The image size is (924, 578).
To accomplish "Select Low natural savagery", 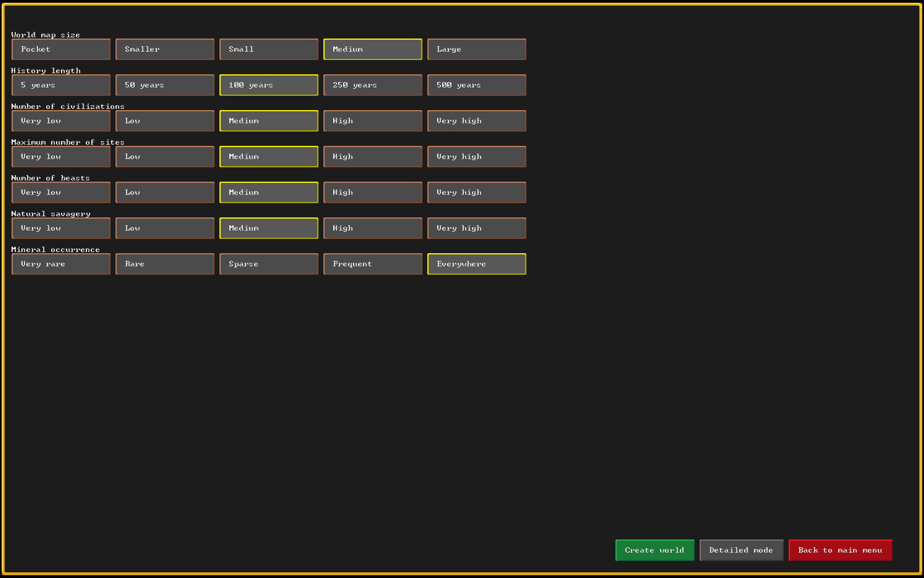I will point(165,228).
